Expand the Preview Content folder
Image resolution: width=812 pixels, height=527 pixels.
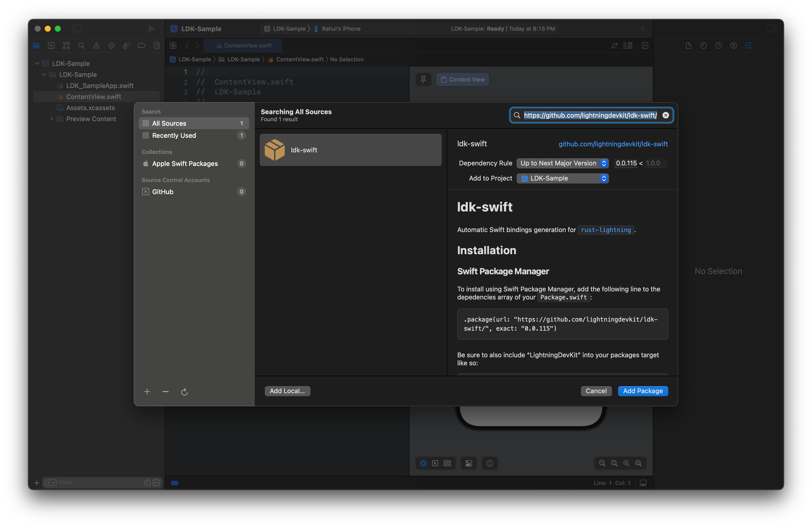(x=52, y=119)
